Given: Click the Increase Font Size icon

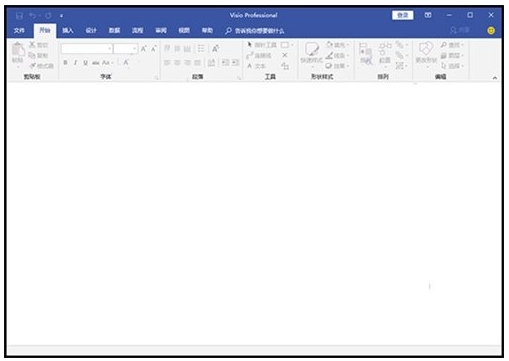Looking at the screenshot, I should tap(144, 49).
